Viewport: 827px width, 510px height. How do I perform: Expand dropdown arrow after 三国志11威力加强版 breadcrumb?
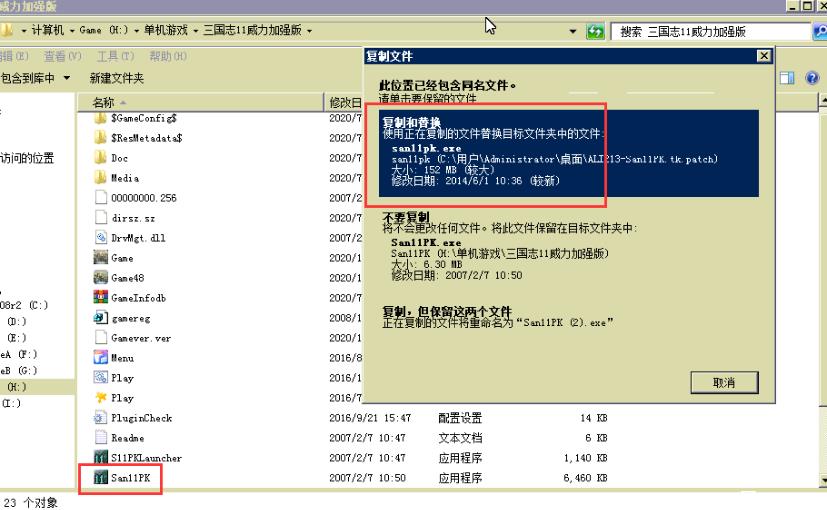click(309, 31)
